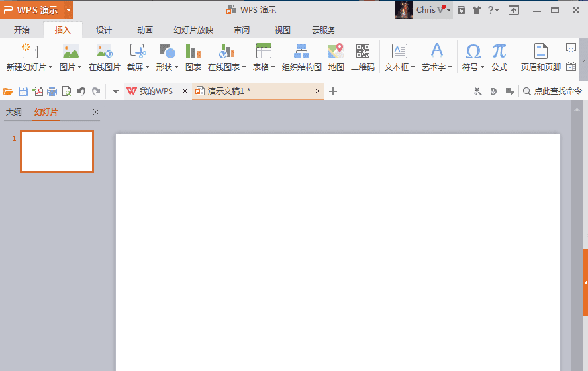Click the Chris user account name
The image size is (588, 371).
426,10
